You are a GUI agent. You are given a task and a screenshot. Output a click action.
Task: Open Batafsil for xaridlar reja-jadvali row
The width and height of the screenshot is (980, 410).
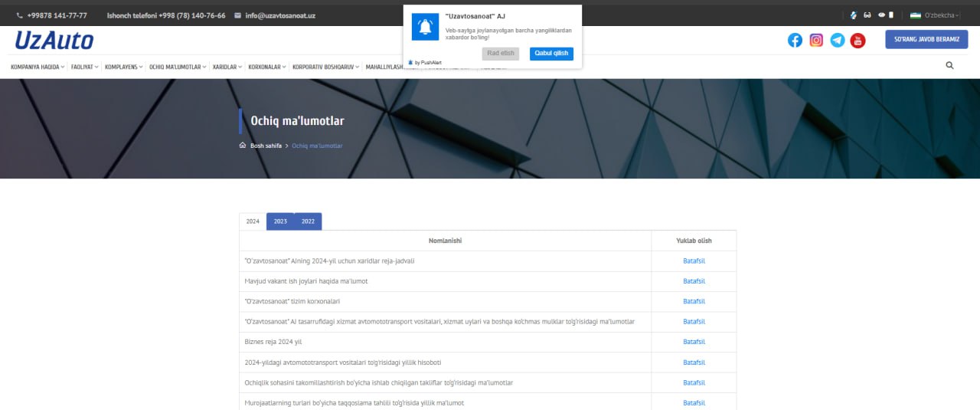[694, 261]
